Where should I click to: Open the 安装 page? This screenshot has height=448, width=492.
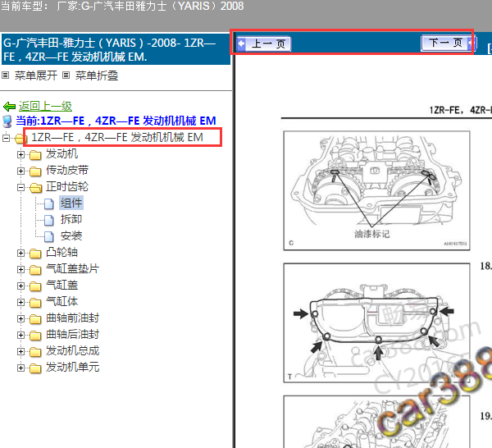(x=71, y=235)
